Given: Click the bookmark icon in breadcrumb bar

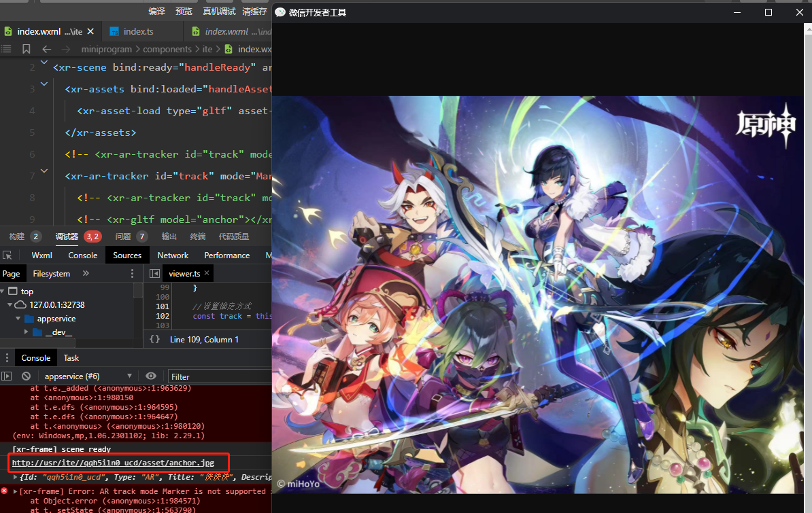Looking at the screenshot, I should click(x=27, y=49).
